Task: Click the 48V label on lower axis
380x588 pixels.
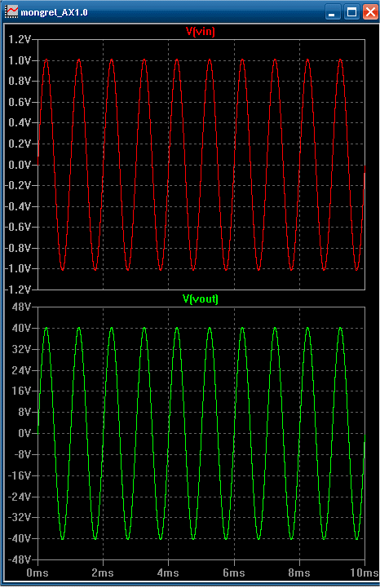Action: tap(22, 307)
